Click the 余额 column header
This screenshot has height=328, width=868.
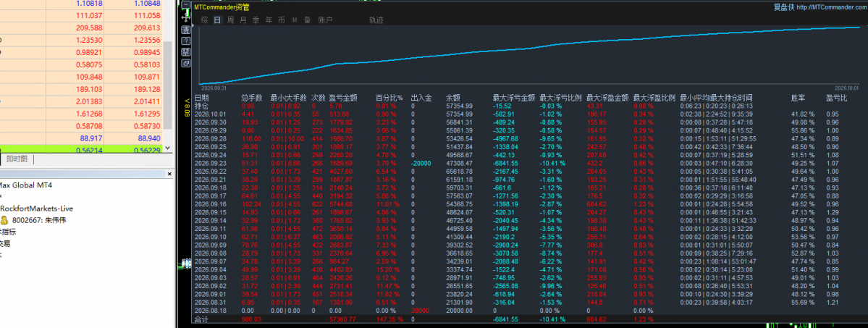tap(453, 98)
